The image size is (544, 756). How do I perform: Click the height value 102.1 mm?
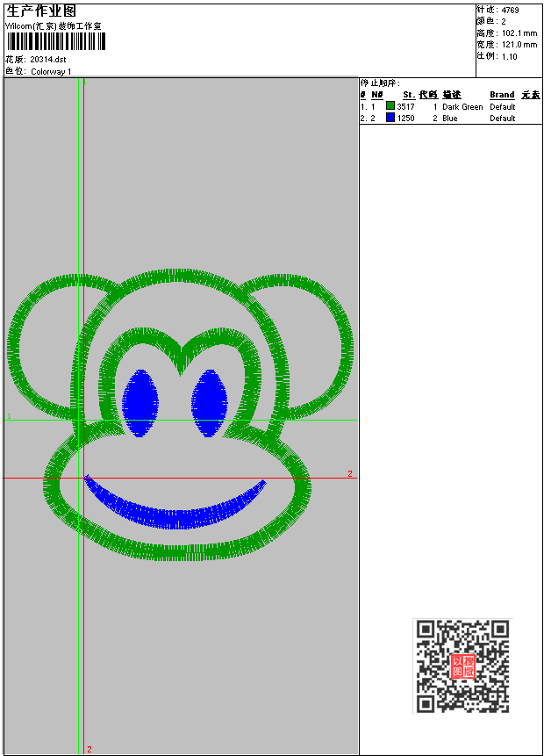click(519, 33)
